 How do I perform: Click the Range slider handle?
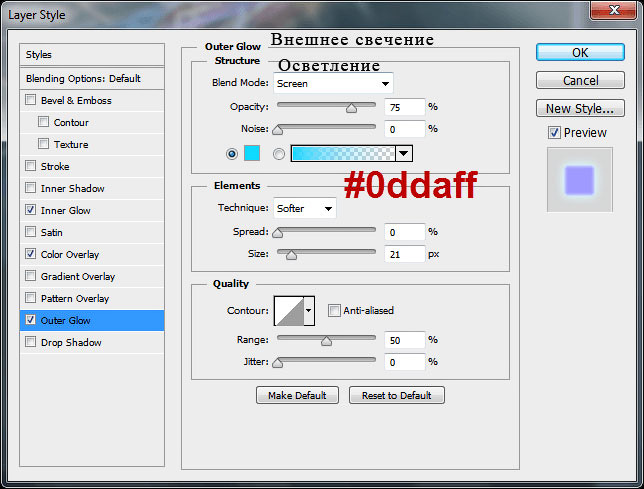tap(327, 341)
